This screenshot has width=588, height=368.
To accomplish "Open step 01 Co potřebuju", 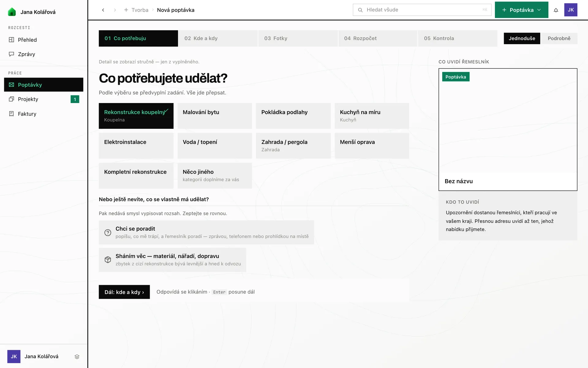I will (138, 38).
